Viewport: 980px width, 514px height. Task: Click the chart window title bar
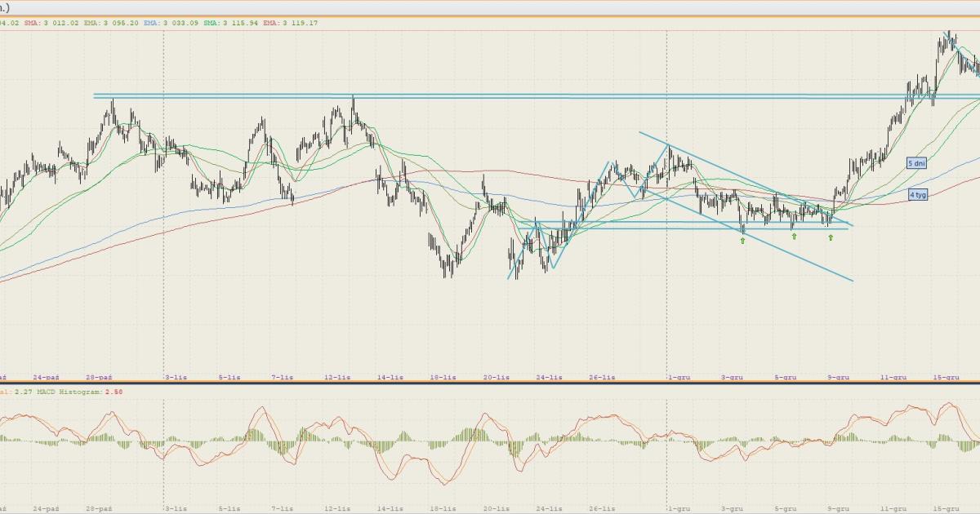(490, 7)
